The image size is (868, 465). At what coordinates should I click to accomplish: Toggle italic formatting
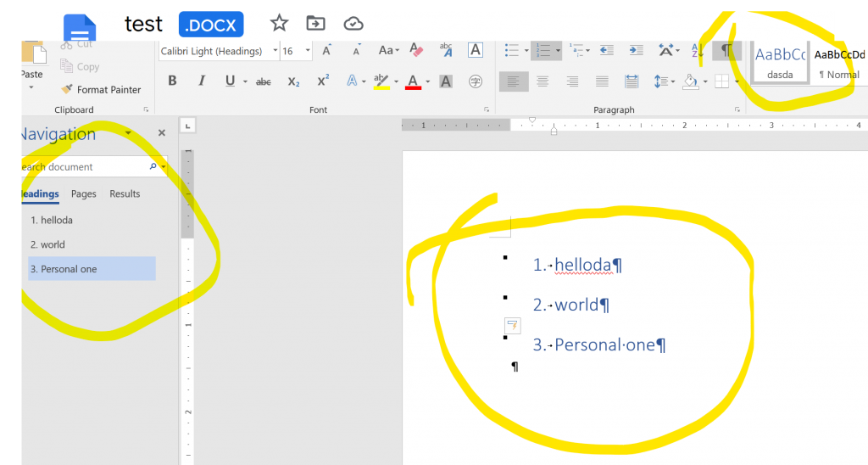coord(202,81)
